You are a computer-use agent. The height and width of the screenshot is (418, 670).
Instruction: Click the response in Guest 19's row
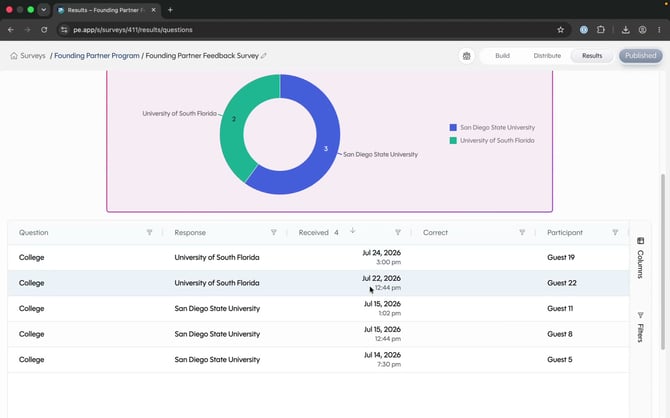[x=217, y=257]
